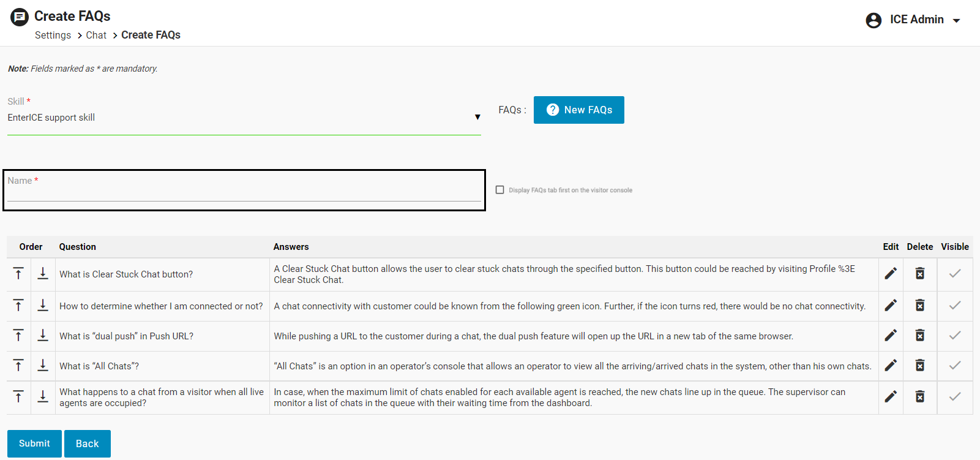Edit the 'What is Clear Stuck Chat button?' FAQ

[891, 273]
